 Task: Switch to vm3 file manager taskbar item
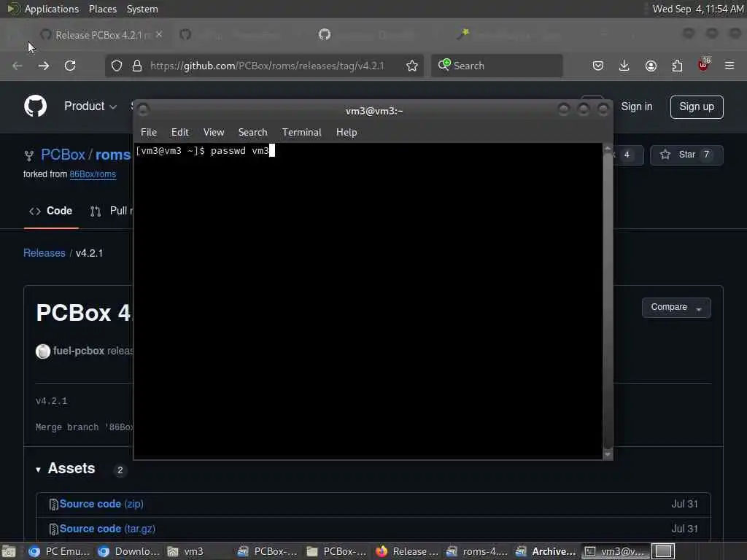(196, 551)
